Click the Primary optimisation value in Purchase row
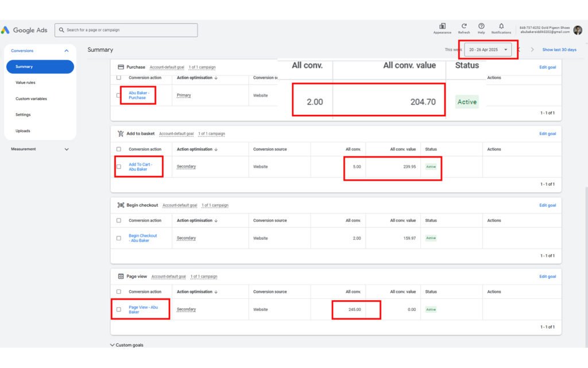Screen dimensions: 588x368 pyautogui.click(x=184, y=95)
